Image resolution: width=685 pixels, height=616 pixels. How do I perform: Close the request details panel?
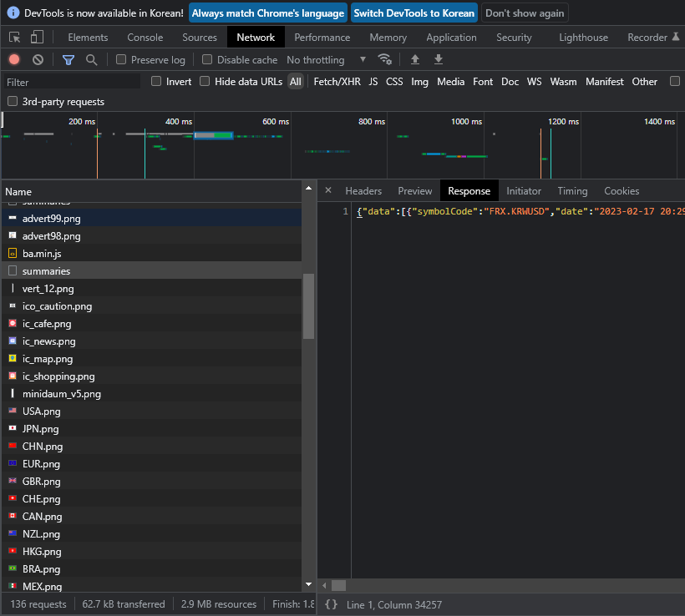click(x=328, y=190)
